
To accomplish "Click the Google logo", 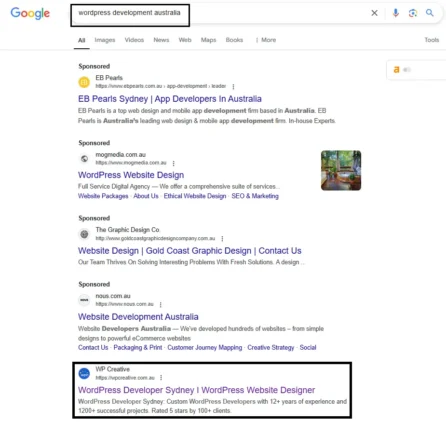I will [30, 13].
